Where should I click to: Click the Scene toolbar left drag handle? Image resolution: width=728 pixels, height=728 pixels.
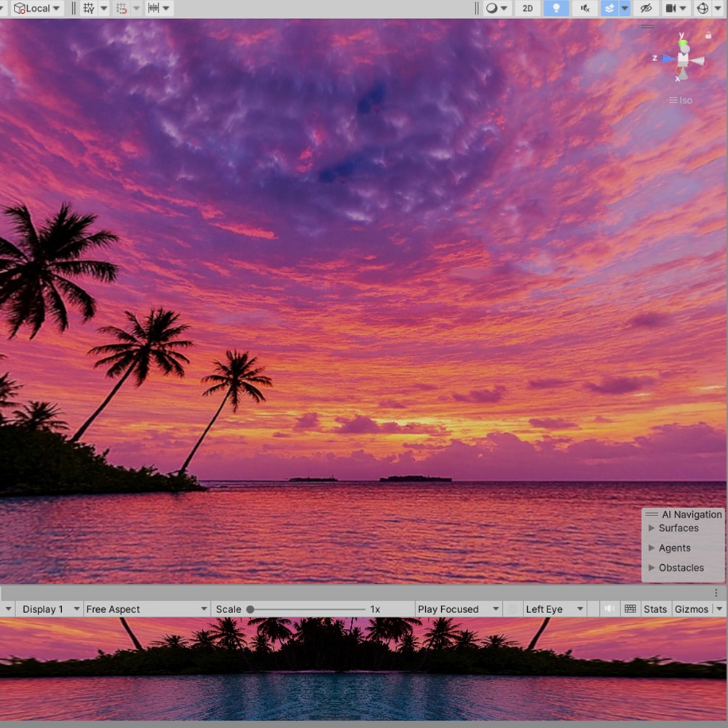(x=74, y=8)
